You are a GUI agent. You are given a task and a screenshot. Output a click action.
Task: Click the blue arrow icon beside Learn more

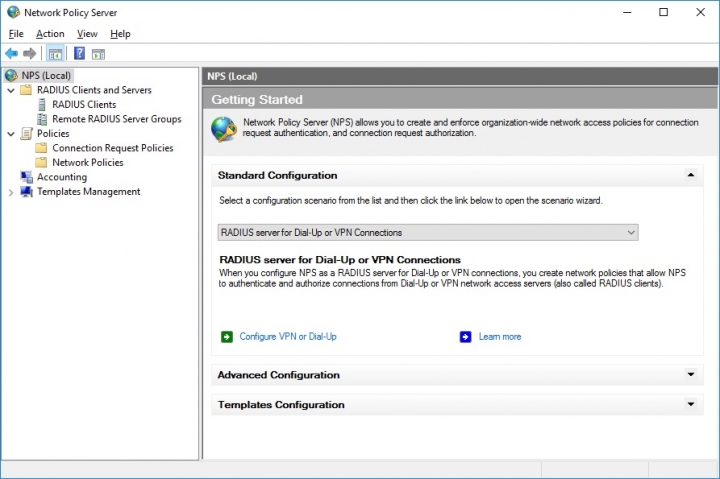[x=465, y=337]
